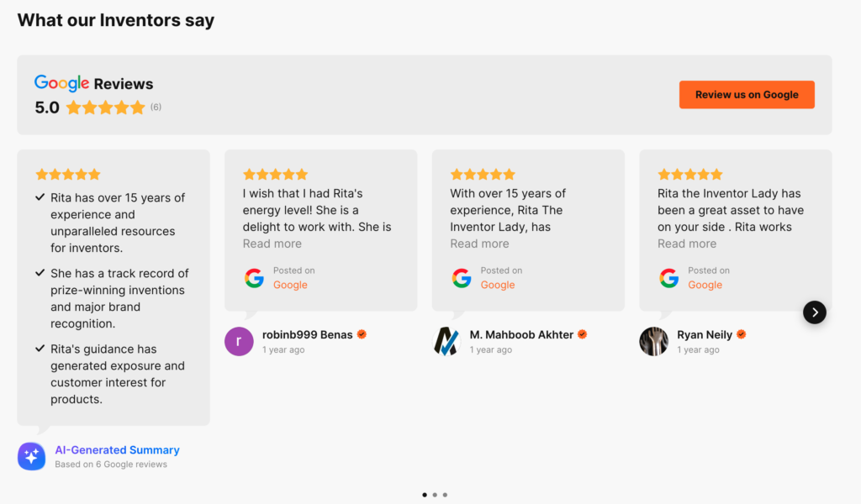Image resolution: width=861 pixels, height=504 pixels.
Task: Click Google icon in Ryan Neily's review
Action: pos(668,278)
